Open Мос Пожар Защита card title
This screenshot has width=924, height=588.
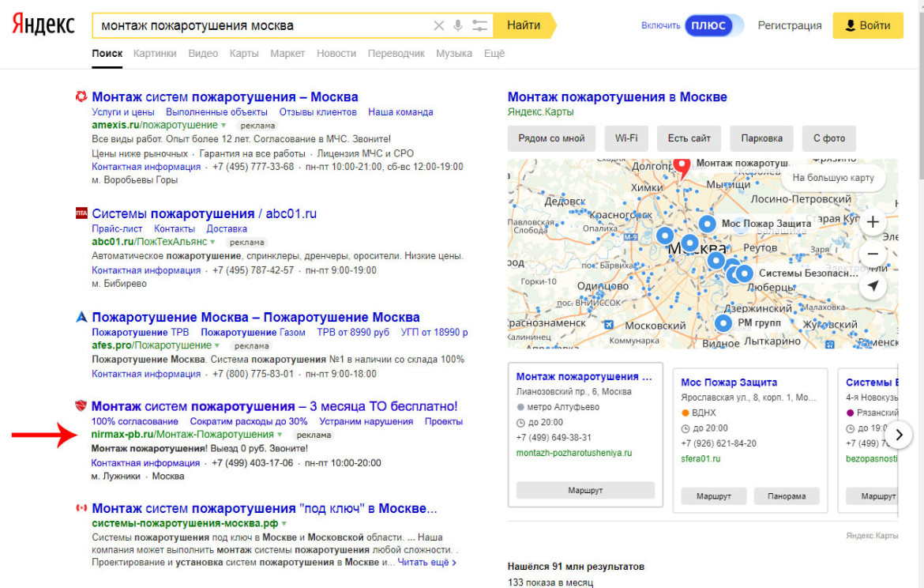(729, 383)
